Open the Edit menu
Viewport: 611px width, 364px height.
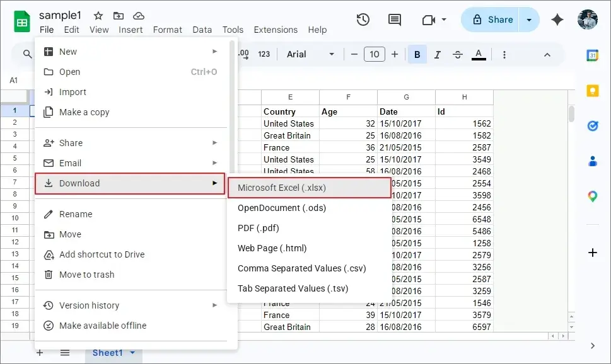point(71,30)
